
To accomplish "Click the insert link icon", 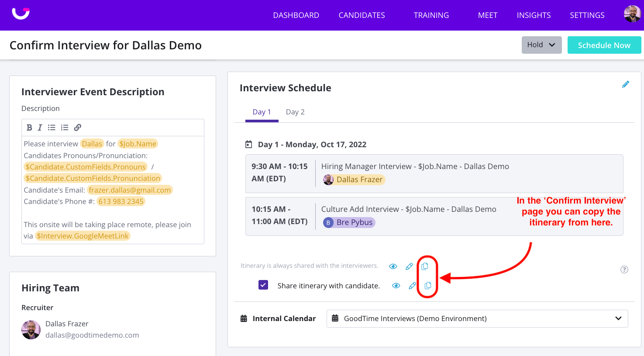I will [x=78, y=128].
